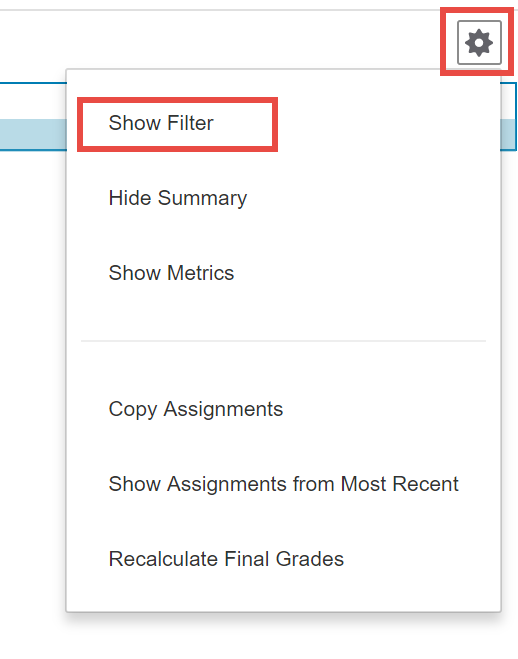Click the red-outlined Show Filter entry
Image resolution: width=518 pixels, height=659 pixels.
pos(177,124)
